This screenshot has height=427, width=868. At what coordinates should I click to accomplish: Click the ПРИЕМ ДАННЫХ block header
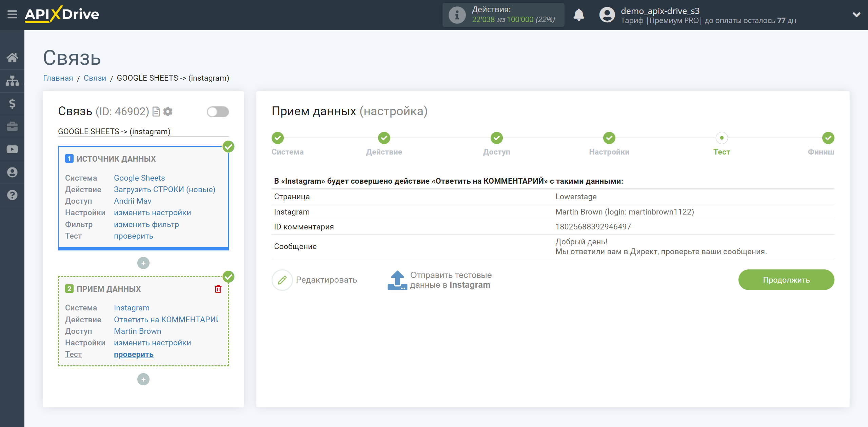[108, 289]
